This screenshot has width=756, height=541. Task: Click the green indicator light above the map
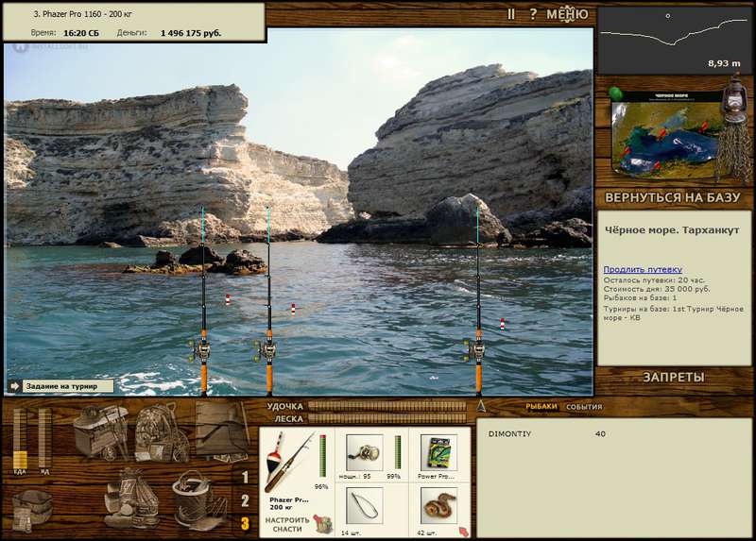615,93
